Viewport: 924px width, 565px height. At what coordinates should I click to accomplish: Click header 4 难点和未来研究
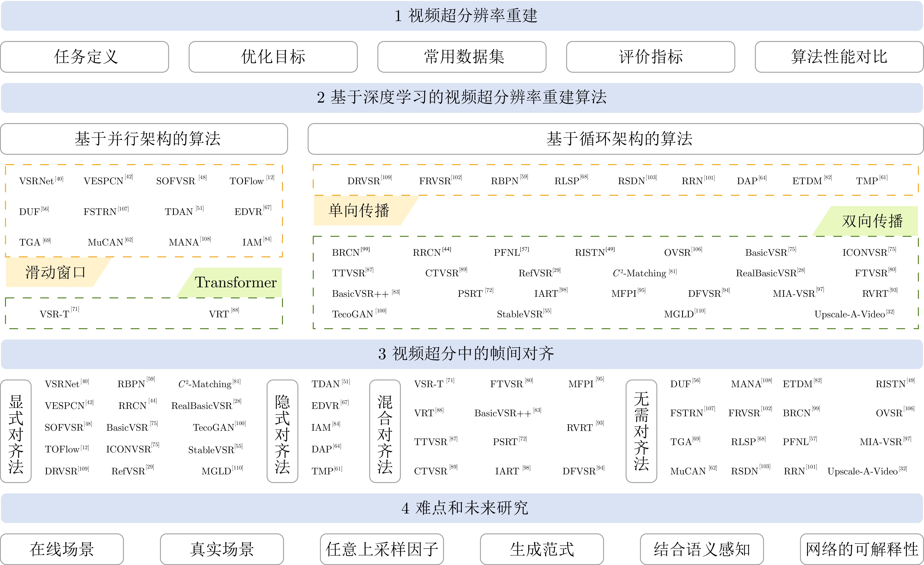(462, 508)
